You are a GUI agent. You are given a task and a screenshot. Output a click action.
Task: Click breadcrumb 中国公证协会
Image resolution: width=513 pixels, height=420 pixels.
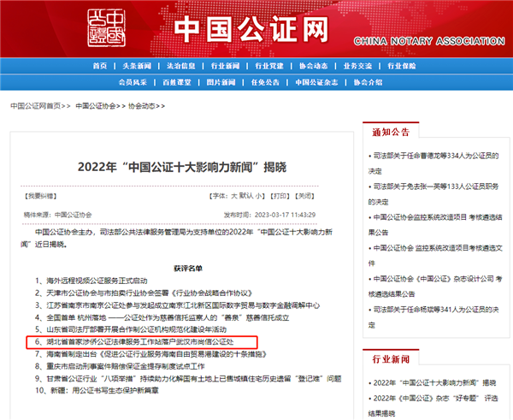tap(96, 106)
